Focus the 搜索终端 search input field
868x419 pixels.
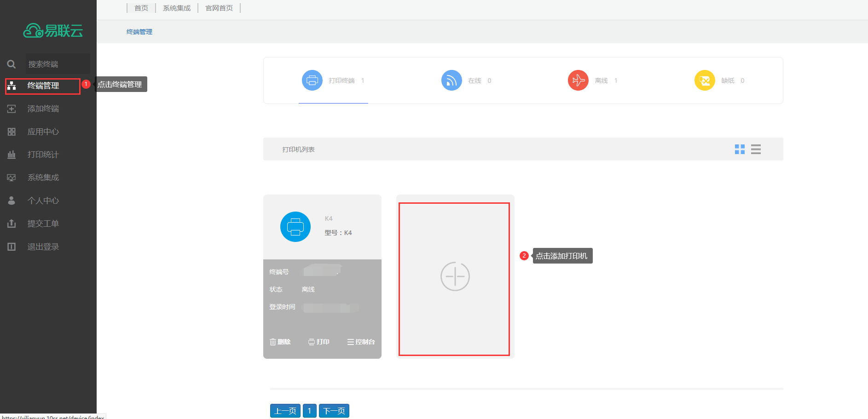pos(58,64)
